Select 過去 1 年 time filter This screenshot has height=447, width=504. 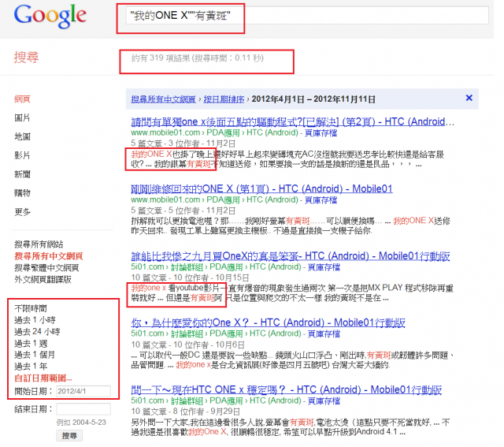31,367
